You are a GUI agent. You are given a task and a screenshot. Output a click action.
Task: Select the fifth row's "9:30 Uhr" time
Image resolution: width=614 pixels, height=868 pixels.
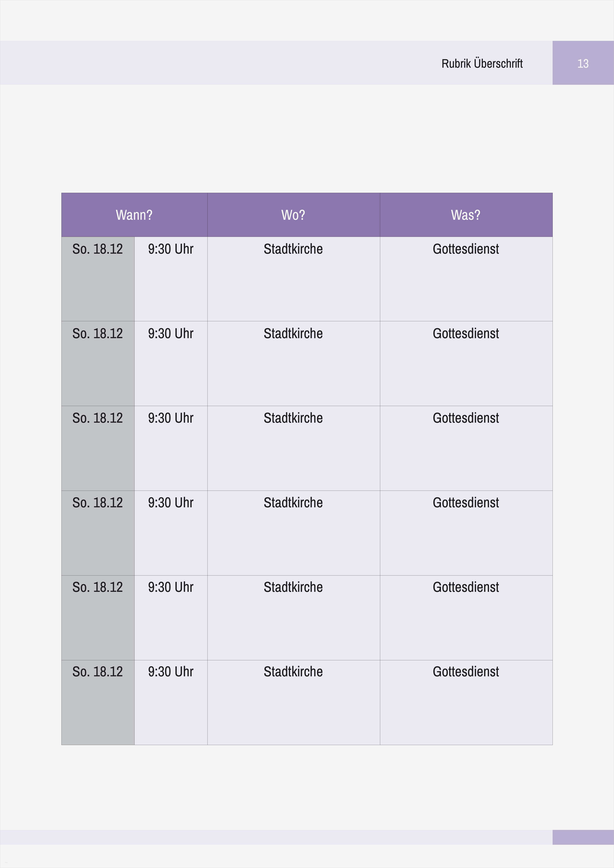click(x=171, y=587)
